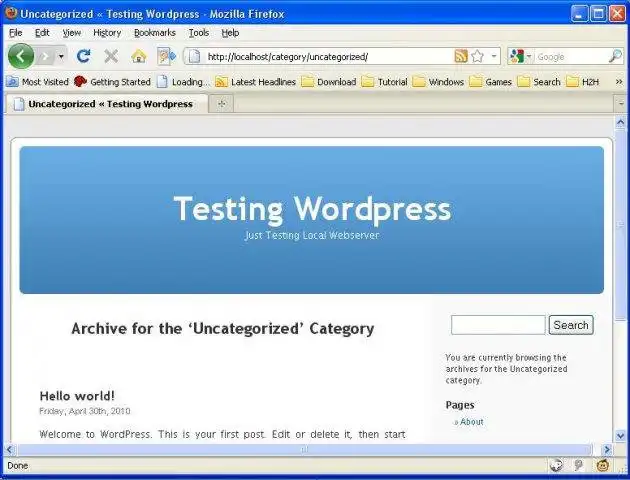
Task: Open the Games bookmark folder
Action: [491, 82]
